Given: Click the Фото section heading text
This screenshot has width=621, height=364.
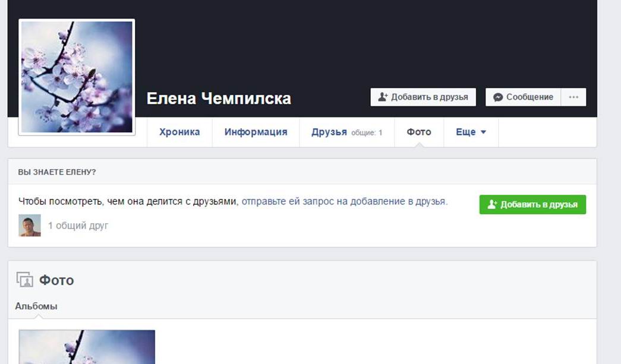Looking at the screenshot, I should pyautogui.click(x=56, y=280).
